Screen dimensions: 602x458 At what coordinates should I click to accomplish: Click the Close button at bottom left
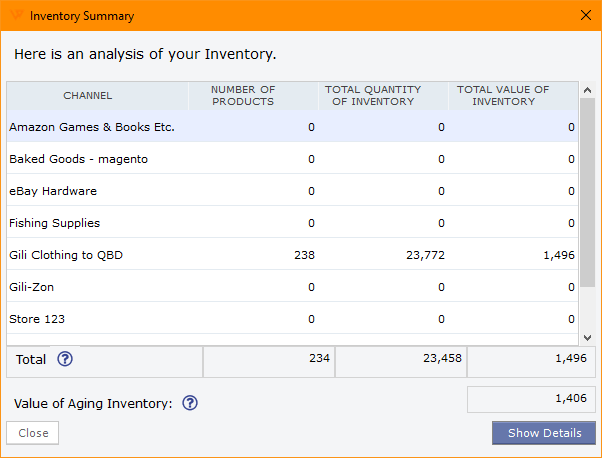click(x=33, y=433)
